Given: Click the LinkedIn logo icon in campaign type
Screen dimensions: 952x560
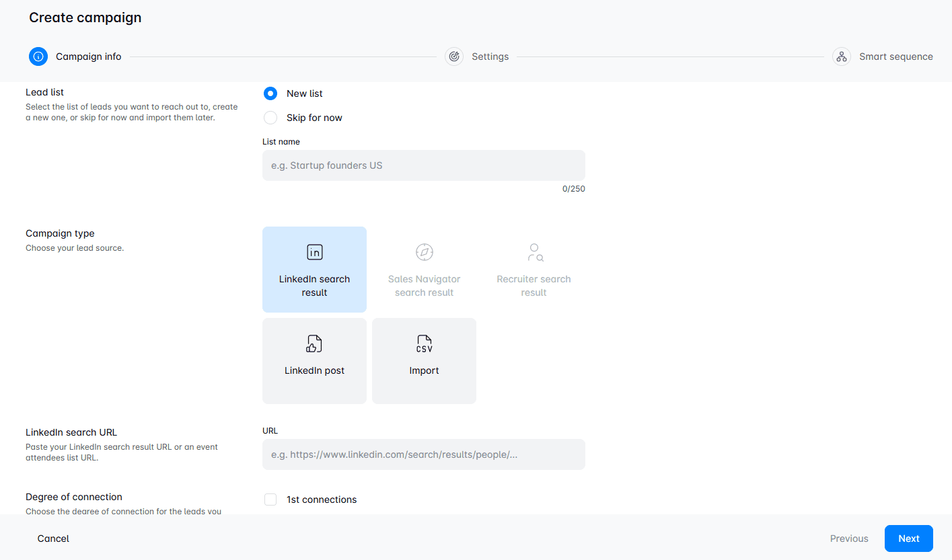Looking at the screenshot, I should (314, 252).
